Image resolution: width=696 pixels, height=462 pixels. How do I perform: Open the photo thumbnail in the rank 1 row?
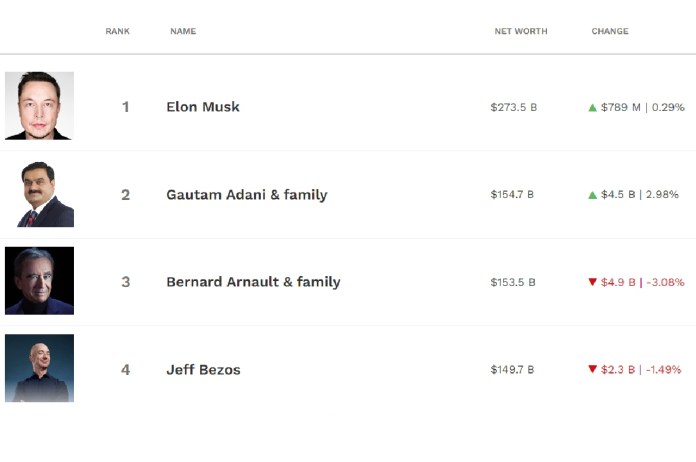(x=39, y=106)
